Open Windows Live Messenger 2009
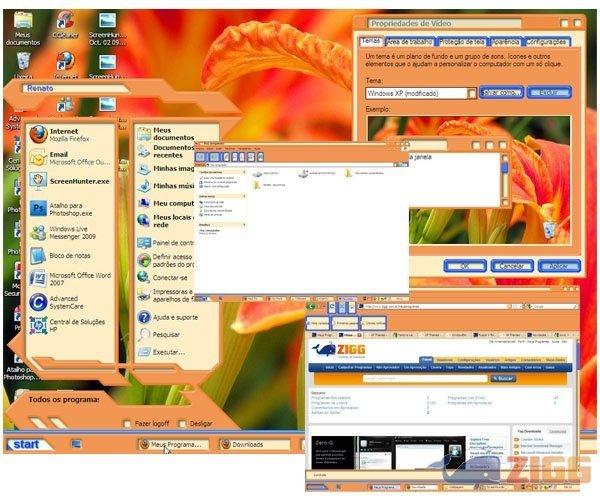 [70, 233]
